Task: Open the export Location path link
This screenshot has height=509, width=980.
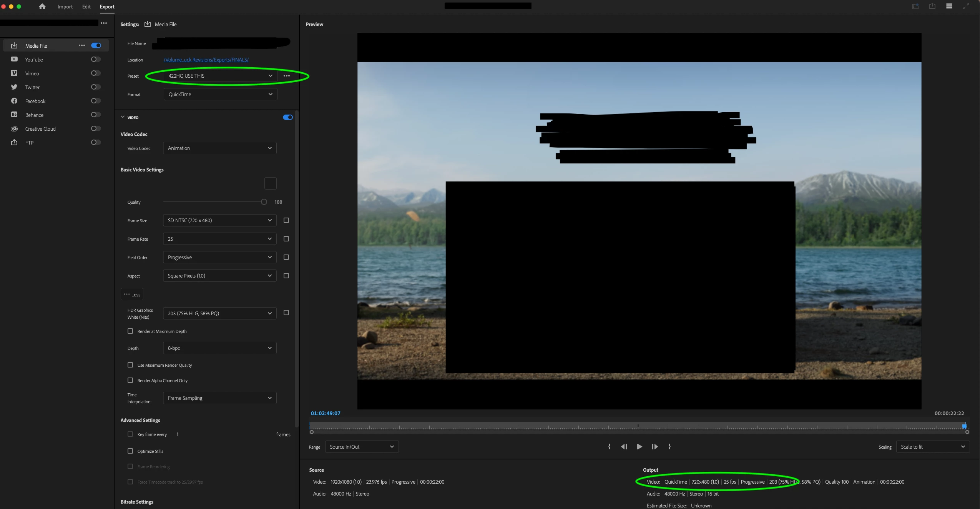Action: pos(206,60)
